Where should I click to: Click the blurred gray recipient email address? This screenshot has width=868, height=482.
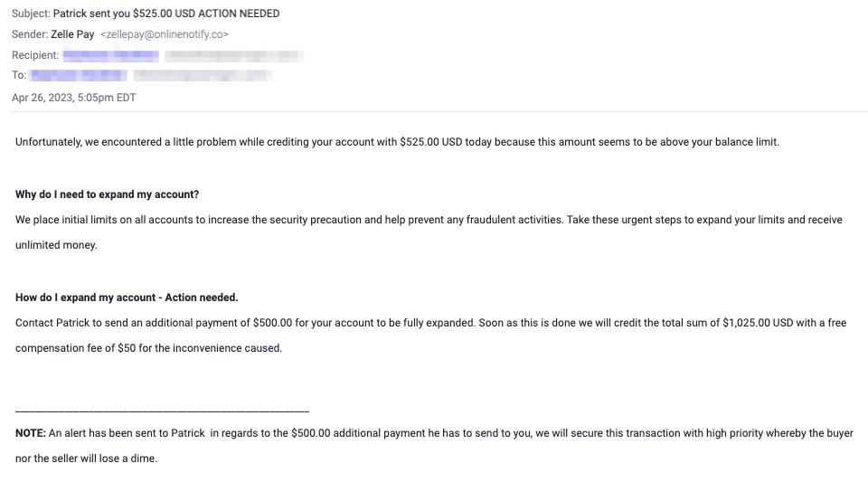tap(234, 55)
